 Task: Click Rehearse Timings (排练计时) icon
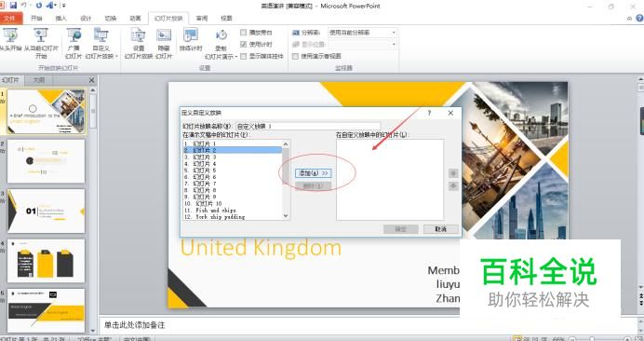(191, 40)
